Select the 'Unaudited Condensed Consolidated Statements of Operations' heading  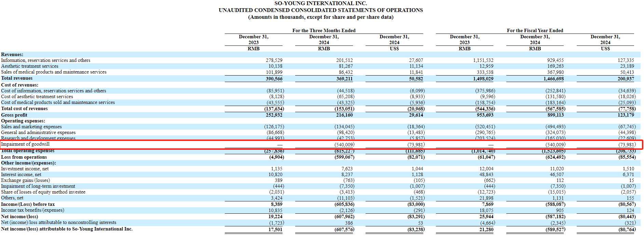pos(320,10)
